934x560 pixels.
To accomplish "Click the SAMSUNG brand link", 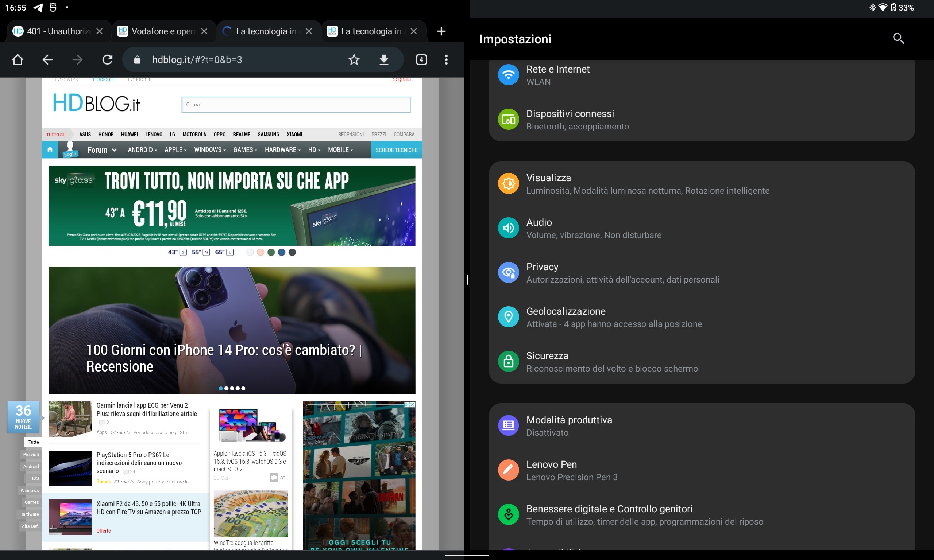I will pyautogui.click(x=269, y=134).
